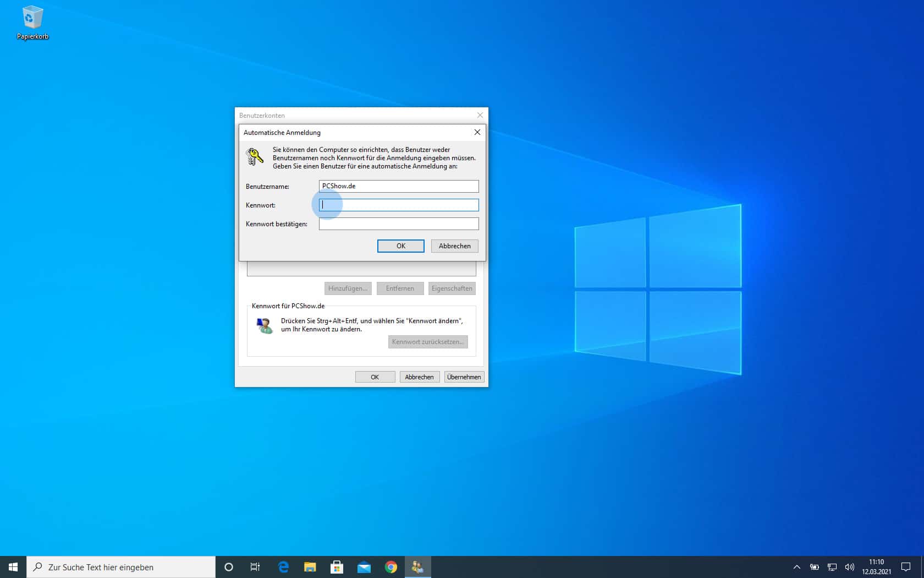
Task: Select the Benutzerkonten taskbar icon
Action: click(x=418, y=567)
